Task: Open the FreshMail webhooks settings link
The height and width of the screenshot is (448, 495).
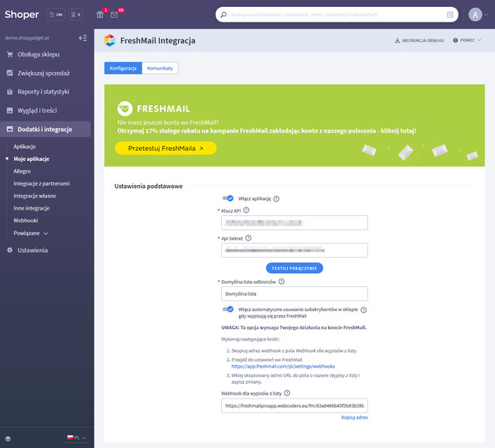Action: click(x=283, y=366)
